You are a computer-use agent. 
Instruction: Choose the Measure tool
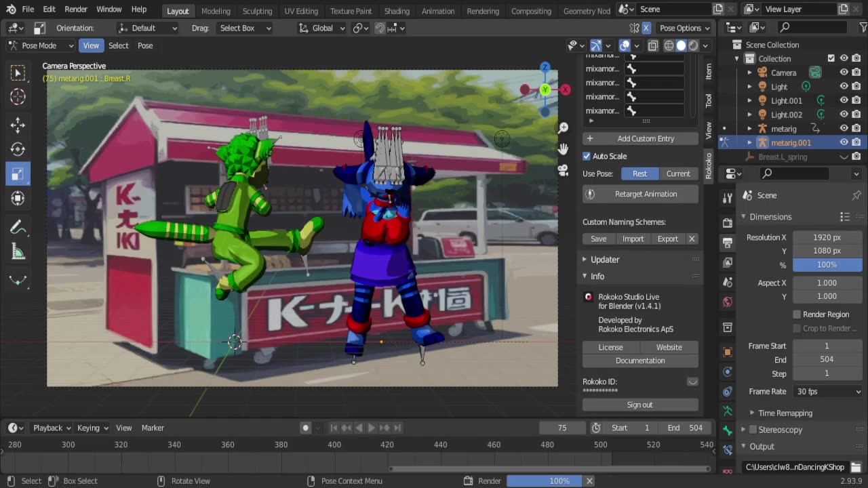click(18, 252)
